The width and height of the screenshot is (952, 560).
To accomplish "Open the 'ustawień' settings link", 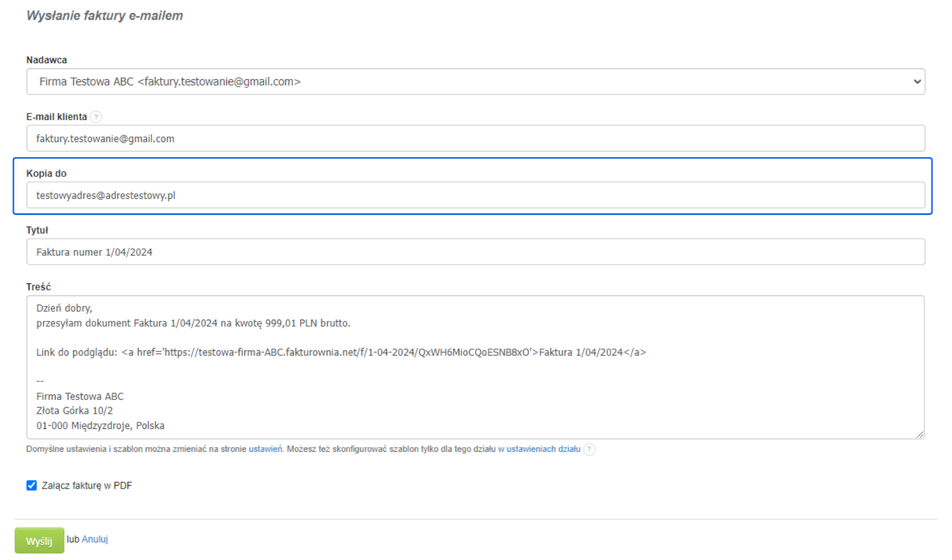I will tap(265, 449).
